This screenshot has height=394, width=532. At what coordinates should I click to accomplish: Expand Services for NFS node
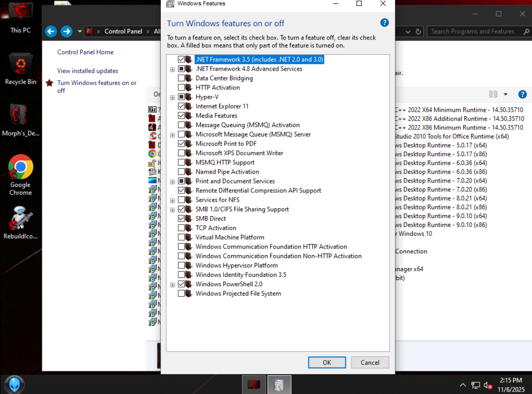(x=172, y=201)
